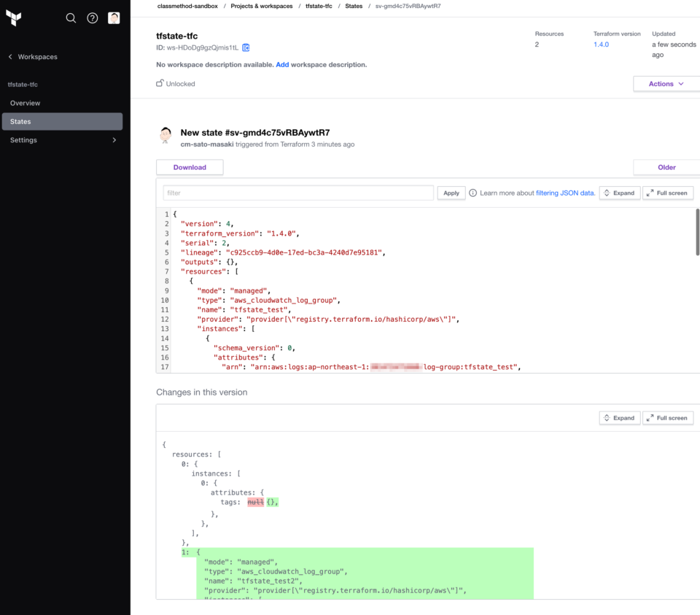
Task: Click the Terraform logo icon
Action: (x=14, y=18)
